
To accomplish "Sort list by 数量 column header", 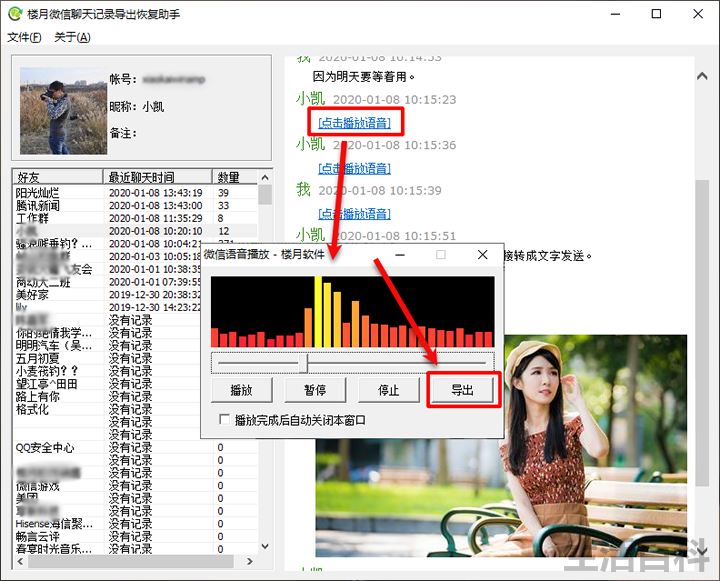I will pyautogui.click(x=235, y=177).
